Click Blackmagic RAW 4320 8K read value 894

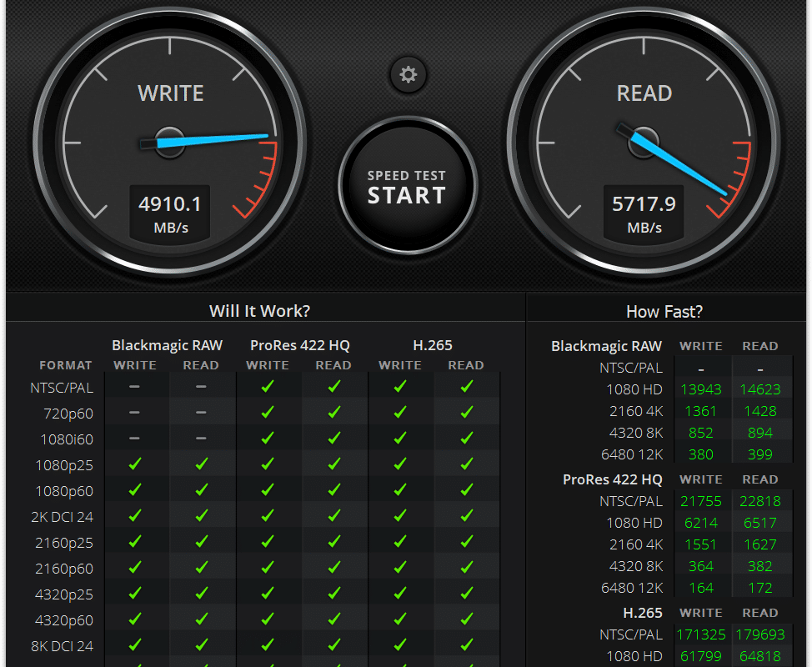click(x=759, y=433)
